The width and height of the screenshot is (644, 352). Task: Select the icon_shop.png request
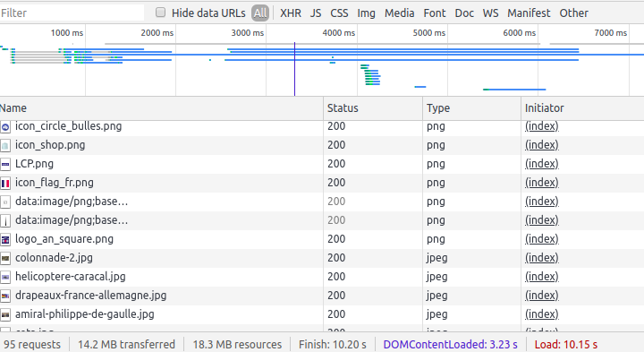pyautogui.click(x=50, y=145)
